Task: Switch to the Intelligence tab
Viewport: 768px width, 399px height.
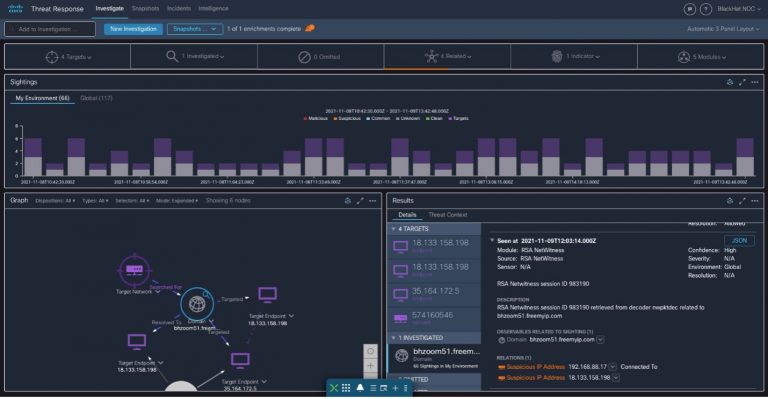Action: click(x=213, y=8)
